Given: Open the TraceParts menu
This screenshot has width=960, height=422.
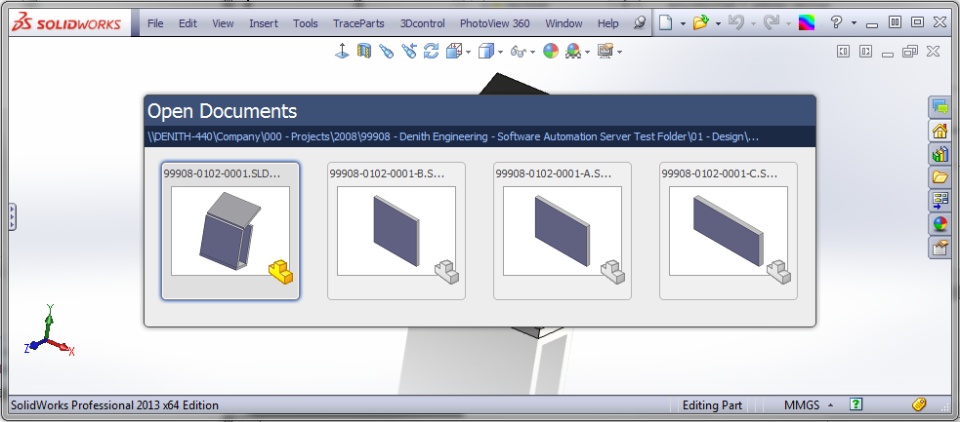Looking at the screenshot, I should tap(358, 23).
